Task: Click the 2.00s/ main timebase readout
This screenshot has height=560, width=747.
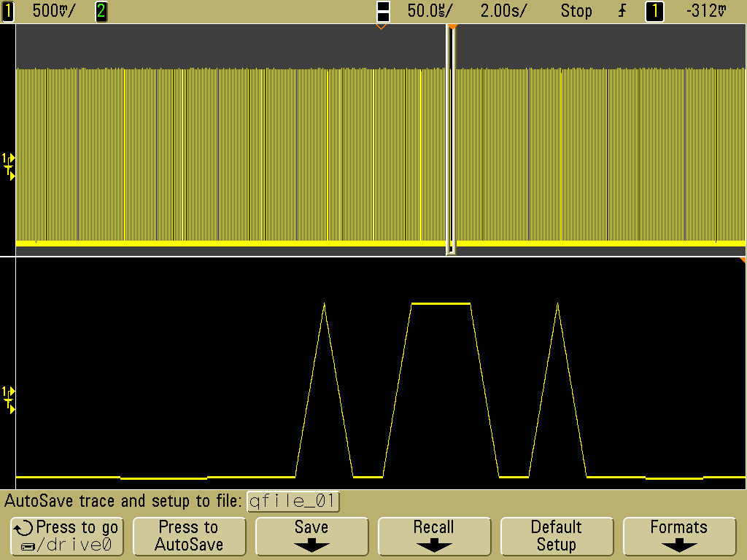Action: pos(503,11)
